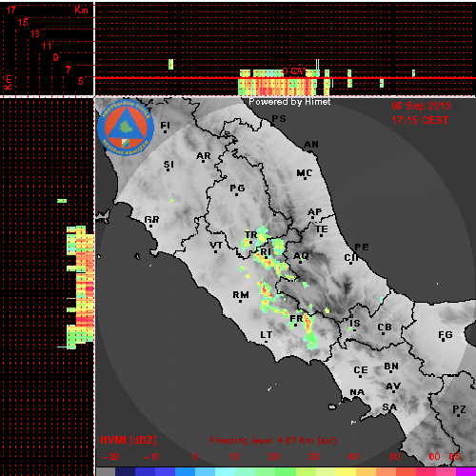Image resolution: width=476 pixels, height=476 pixels.
Task: Click the AR city label
Action: coord(204,156)
